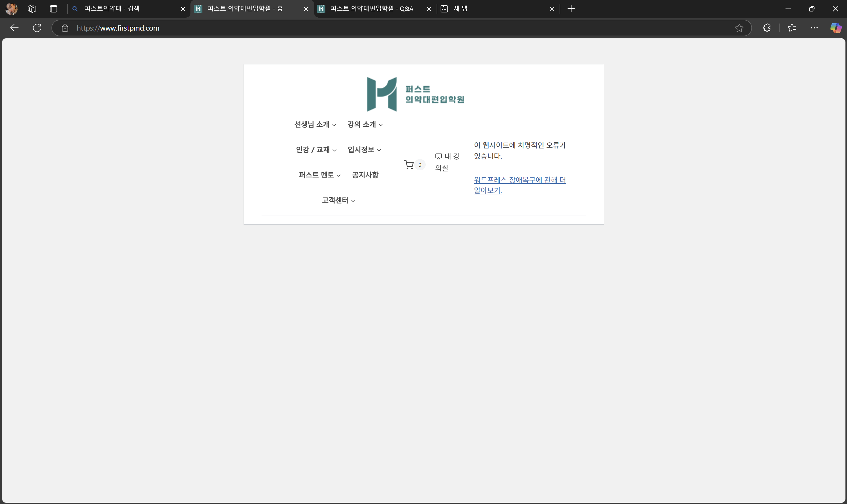Open a new tab with plus
The width and height of the screenshot is (847, 504).
click(571, 9)
